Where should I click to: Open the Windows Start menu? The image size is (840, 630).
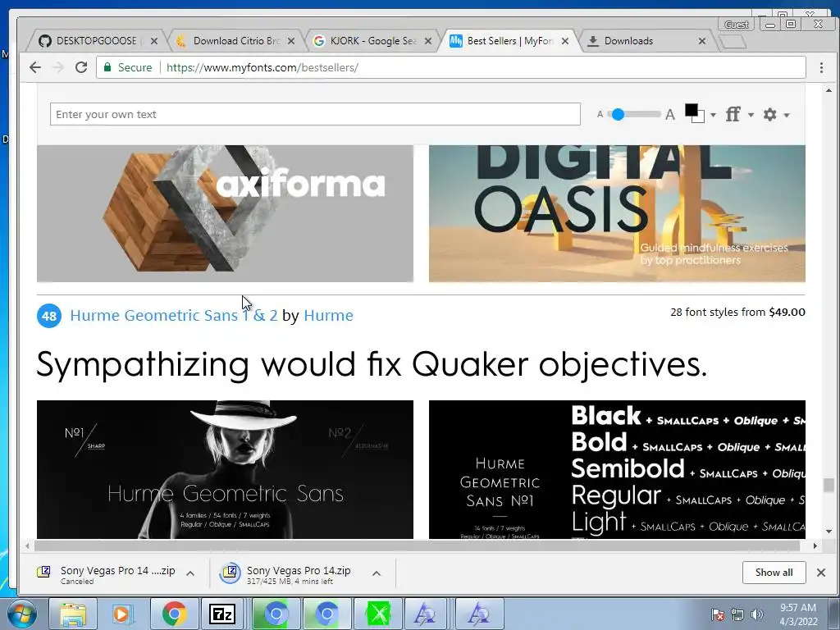(22, 614)
